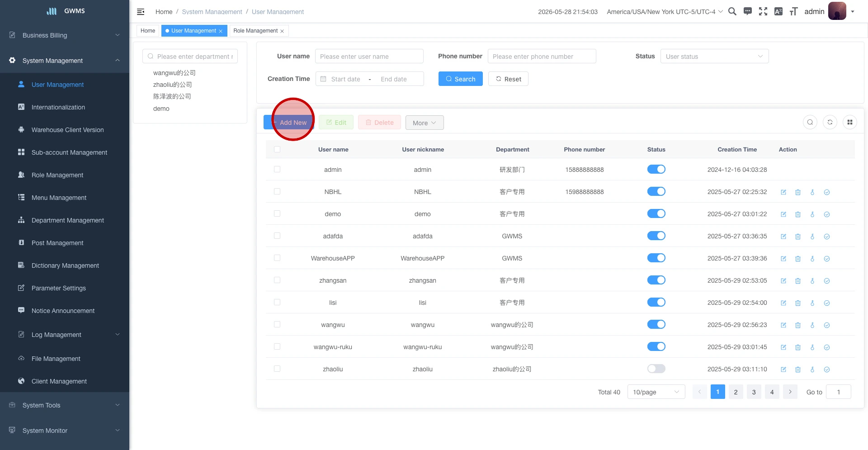Toggle status switch for WarehouseAPP user

click(x=656, y=258)
